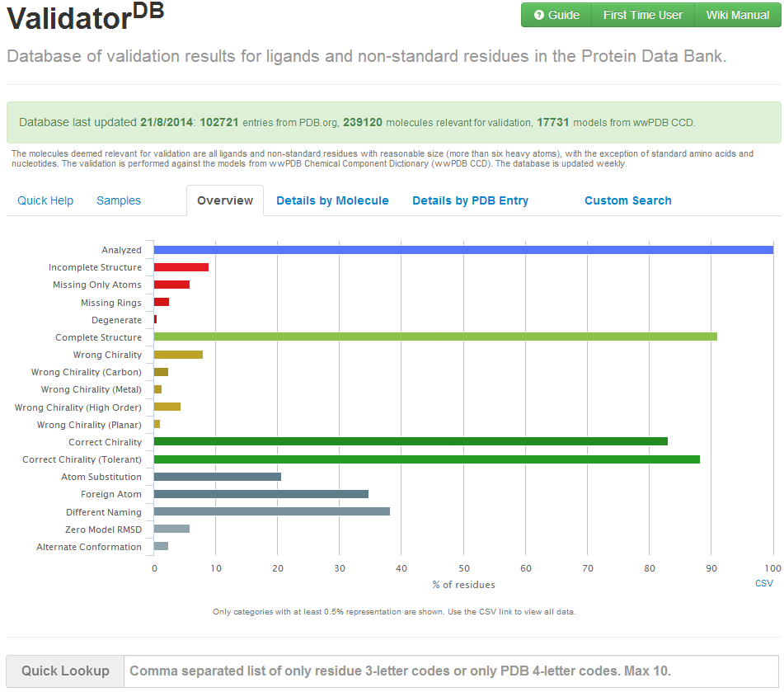Click the 'Quick Lookup' label
Screen dimensions: 784x692
tap(65, 671)
